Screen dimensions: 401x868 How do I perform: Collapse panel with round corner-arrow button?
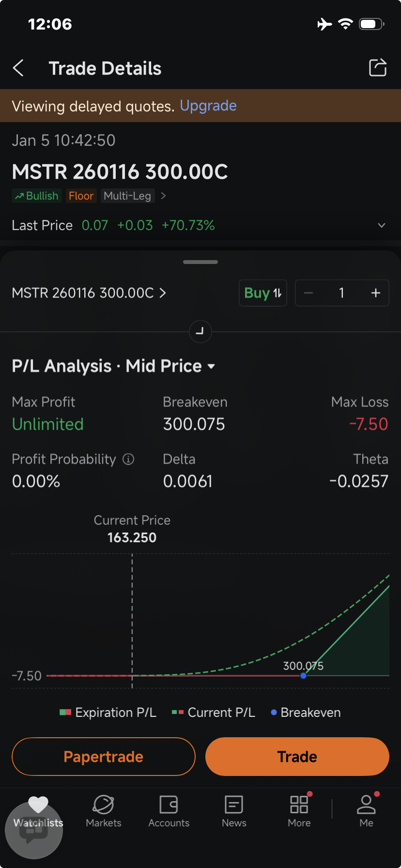pos(200,332)
